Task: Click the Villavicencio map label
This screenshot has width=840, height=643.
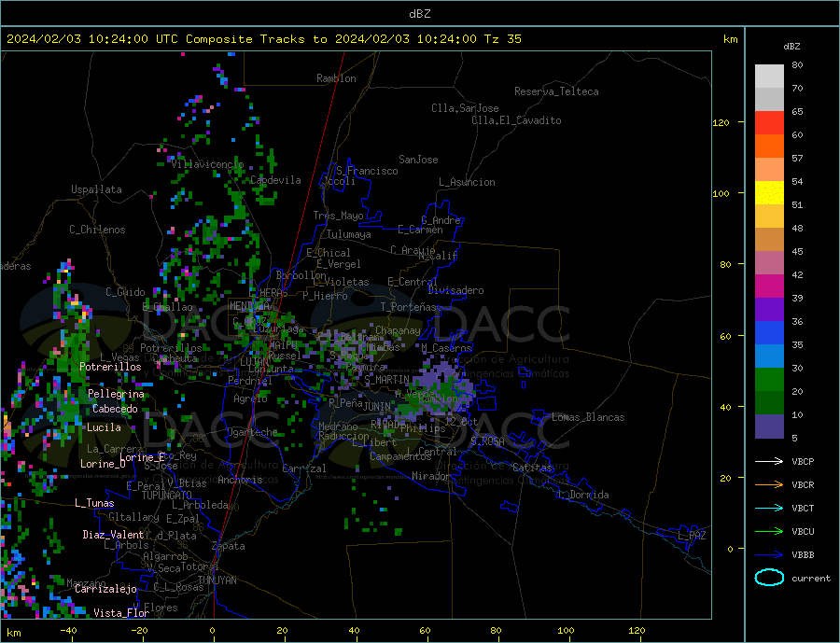Action: [x=207, y=164]
